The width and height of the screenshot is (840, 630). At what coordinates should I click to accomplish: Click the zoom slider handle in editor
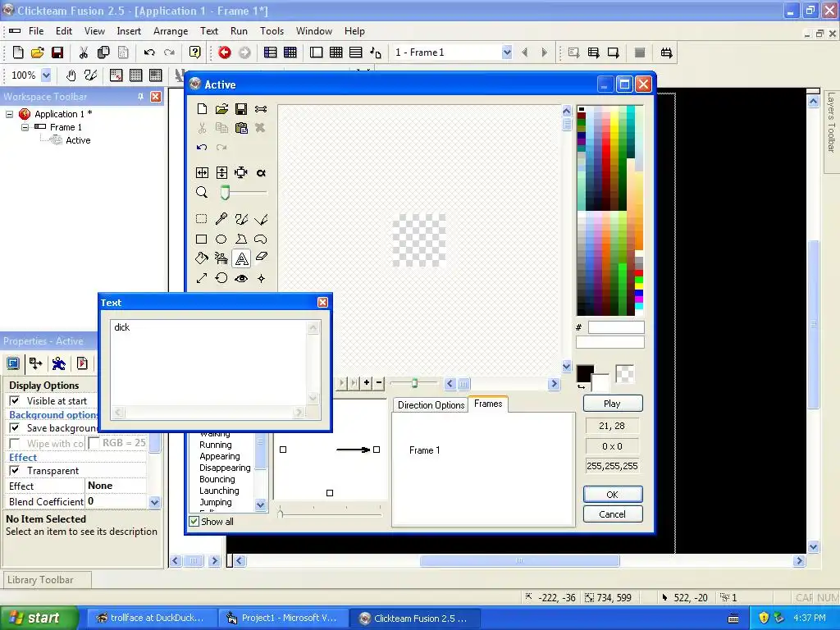(x=225, y=192)
